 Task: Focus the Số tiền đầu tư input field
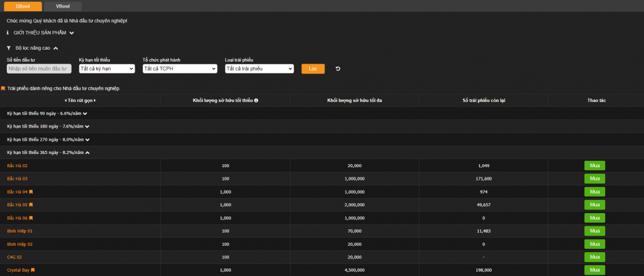[x=38, y=69]
